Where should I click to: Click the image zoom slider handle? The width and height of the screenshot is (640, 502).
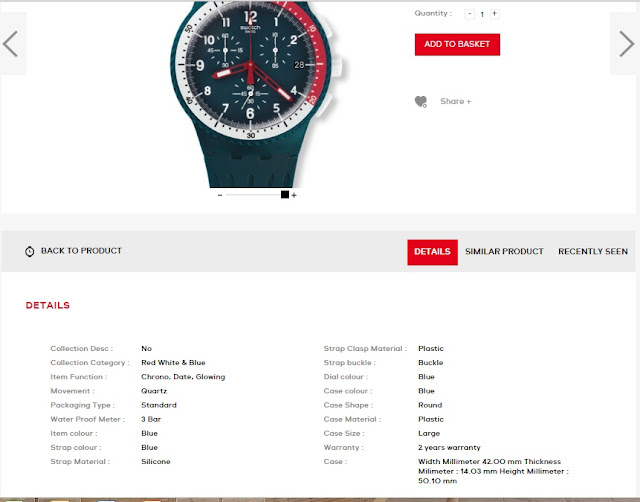tap(285, 195)
